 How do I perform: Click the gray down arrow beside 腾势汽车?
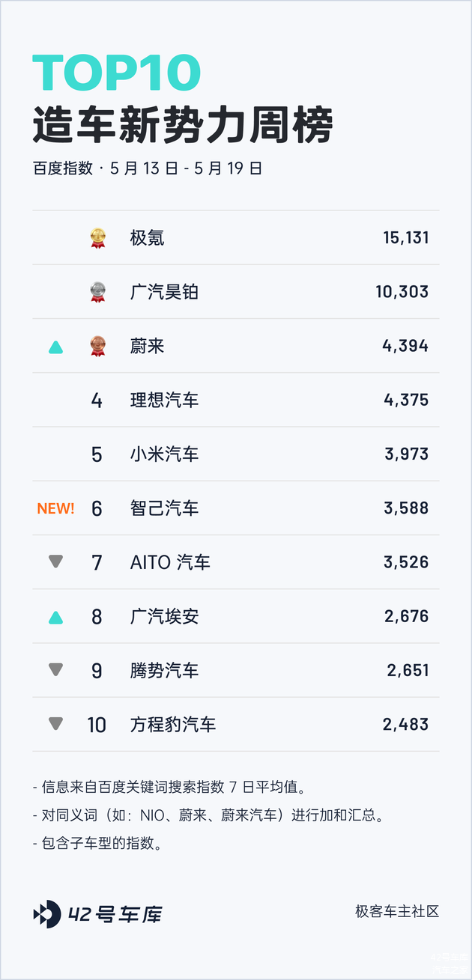55,670
